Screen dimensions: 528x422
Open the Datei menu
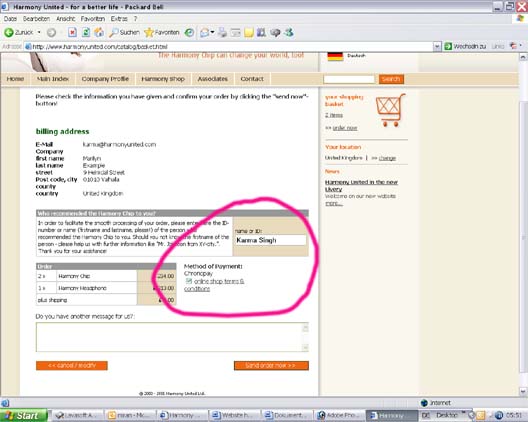click(10, 19)
